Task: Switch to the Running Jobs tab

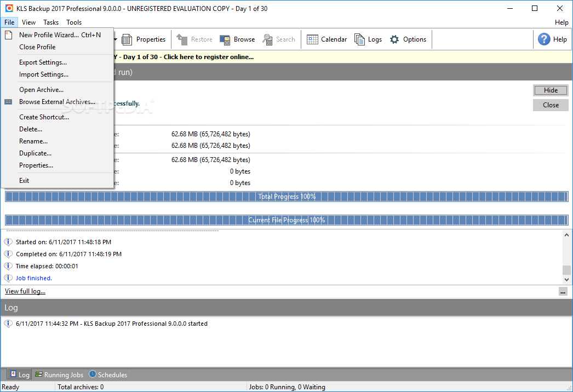Action: coord(59,374)
